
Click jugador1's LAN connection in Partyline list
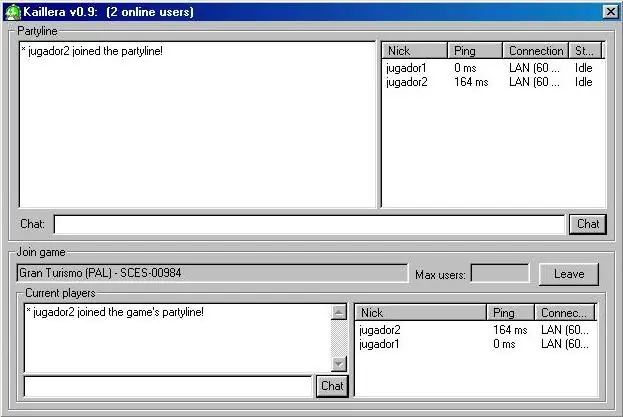(534, 68)
